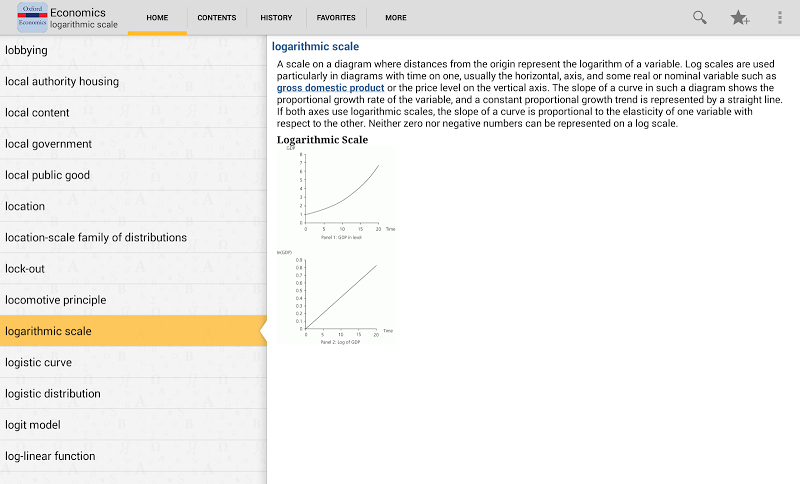
Task: Switch to the Contents tab
Action: (x=217, y=18)
